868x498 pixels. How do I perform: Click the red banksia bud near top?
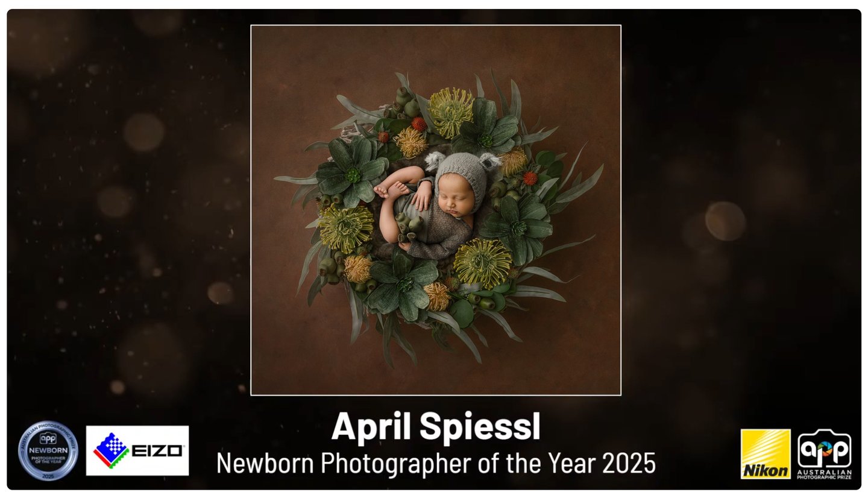point(420,124)
